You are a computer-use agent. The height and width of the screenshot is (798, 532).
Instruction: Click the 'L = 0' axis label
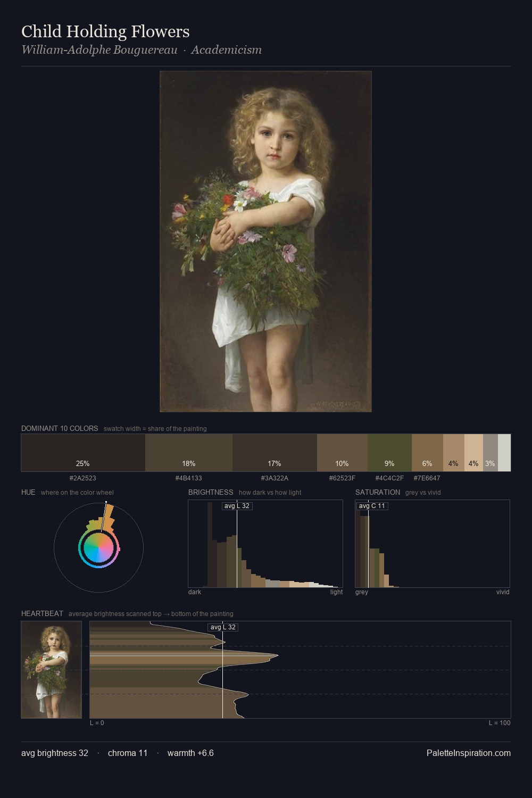pyautogui.click(x=97, y=723)
